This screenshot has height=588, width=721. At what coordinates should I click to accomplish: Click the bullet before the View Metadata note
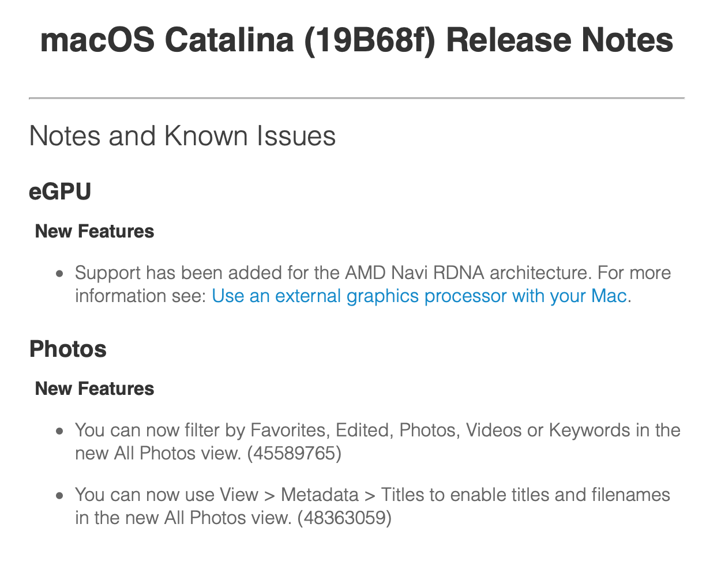(x=60, y=496)
